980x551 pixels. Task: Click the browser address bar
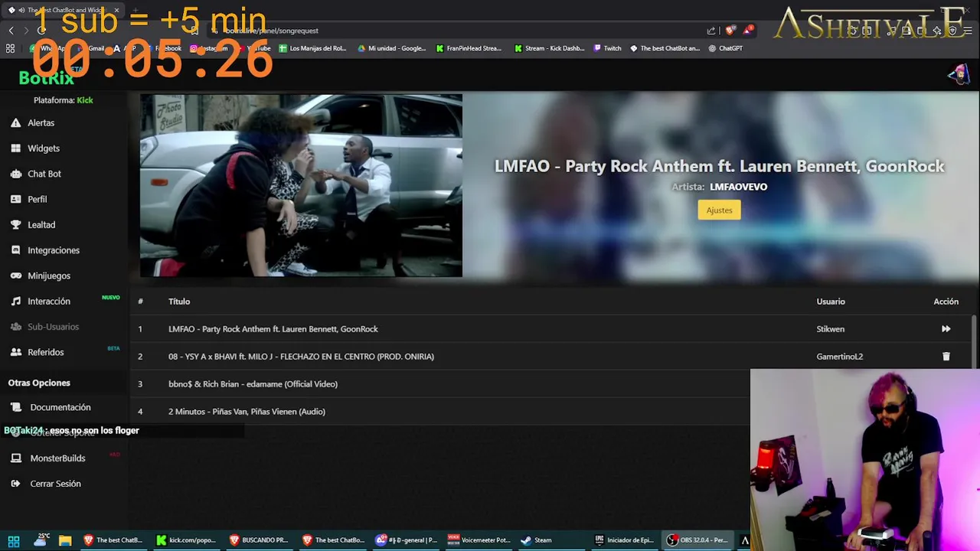click(459, 31)
